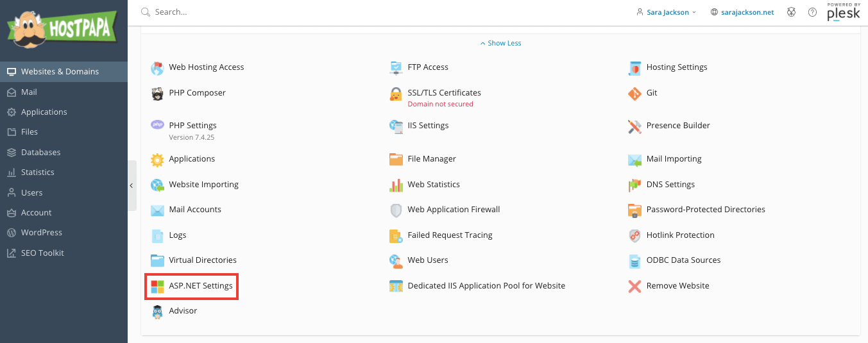Open the Advisor owl icon

click(157, 312)
